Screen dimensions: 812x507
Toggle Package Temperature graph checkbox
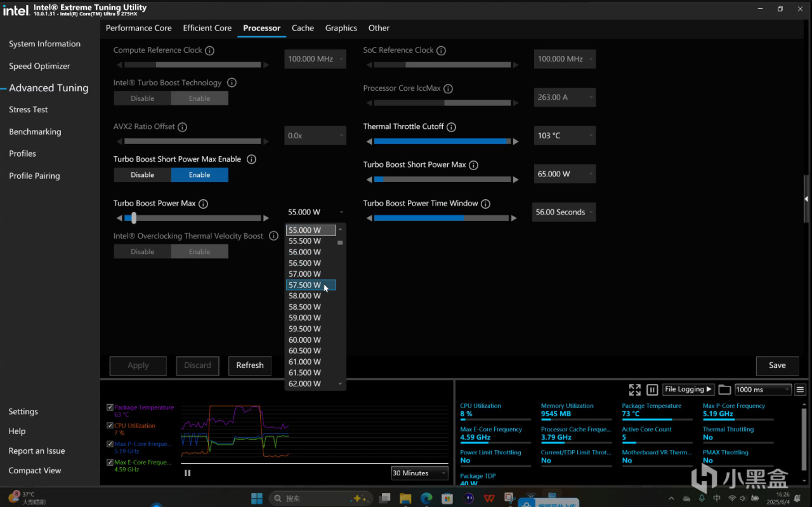click(110, 407)
